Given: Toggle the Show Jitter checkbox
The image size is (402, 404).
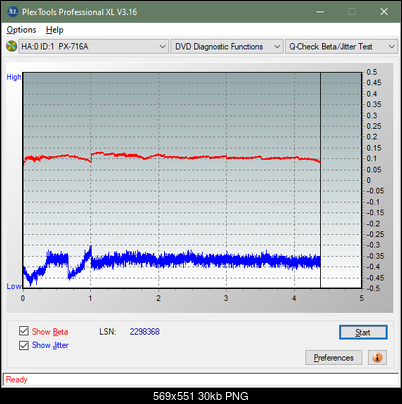Looking at the screenshot, I should pyautogui.click(x=24, y=345).
